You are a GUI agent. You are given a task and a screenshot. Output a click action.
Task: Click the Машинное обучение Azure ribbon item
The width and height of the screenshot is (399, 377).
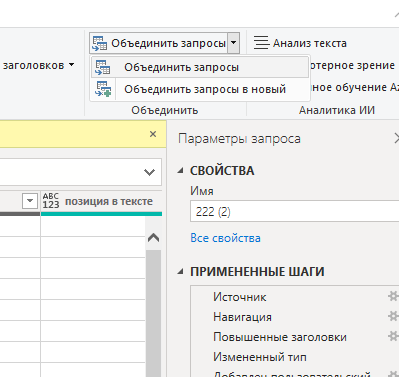pyautogui.click(x=355, y=87)
